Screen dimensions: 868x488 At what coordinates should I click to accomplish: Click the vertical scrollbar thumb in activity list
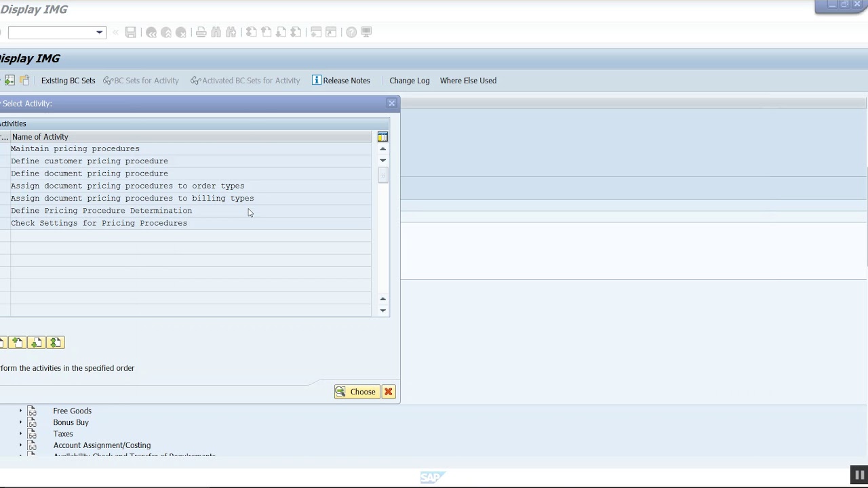coord(383,176)
